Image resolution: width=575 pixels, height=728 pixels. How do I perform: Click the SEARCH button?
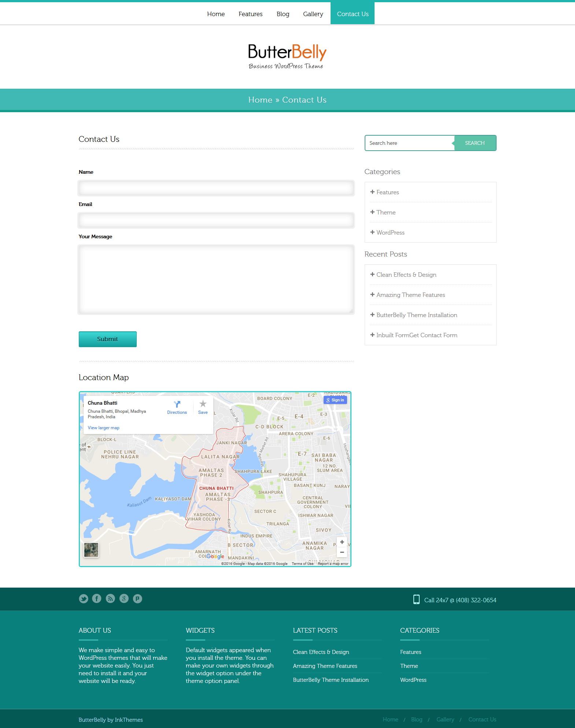tap(475, 143)
